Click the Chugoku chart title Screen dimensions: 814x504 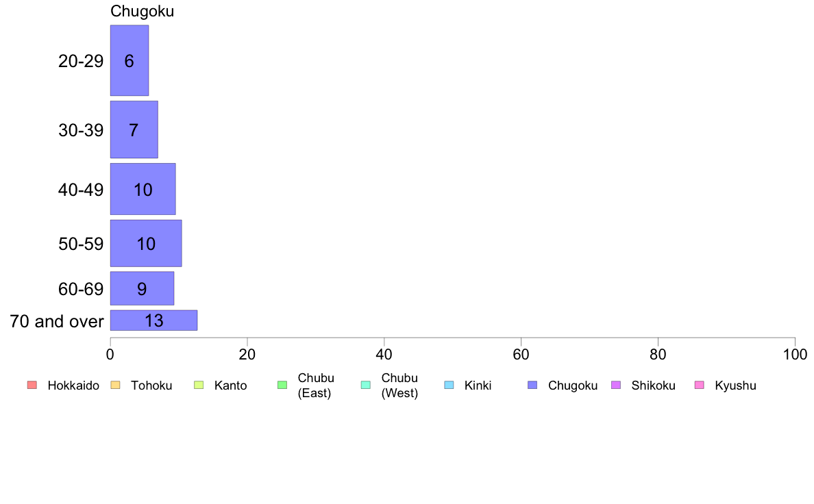click(143, 12)
